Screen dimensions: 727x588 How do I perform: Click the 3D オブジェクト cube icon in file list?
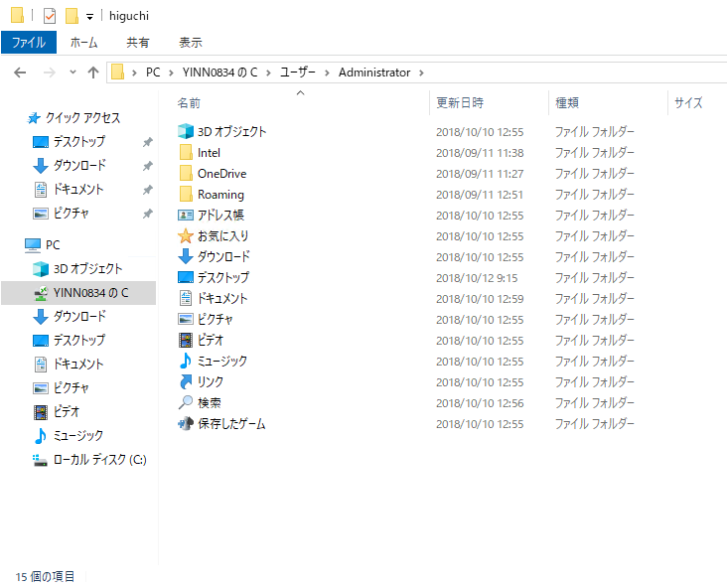pos(186,131)
